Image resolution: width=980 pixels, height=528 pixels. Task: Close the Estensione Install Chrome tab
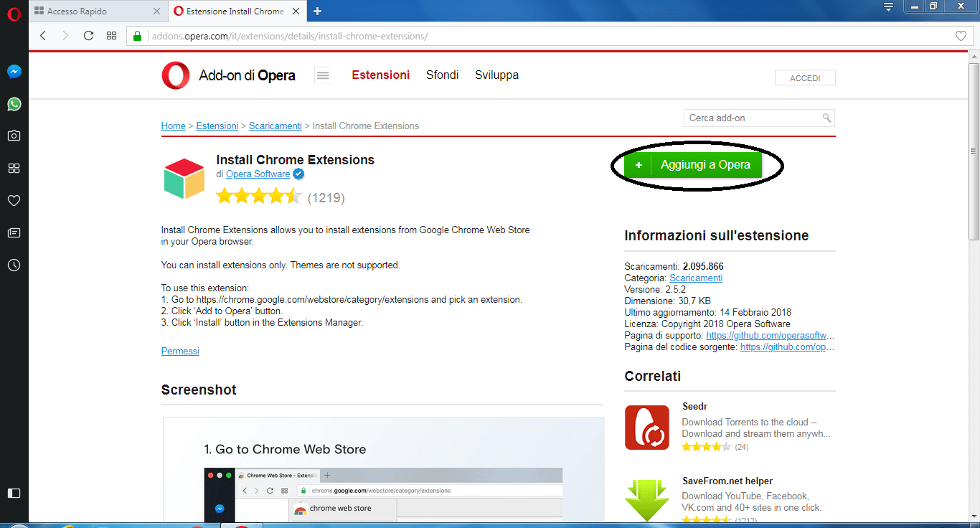[297, 11]
